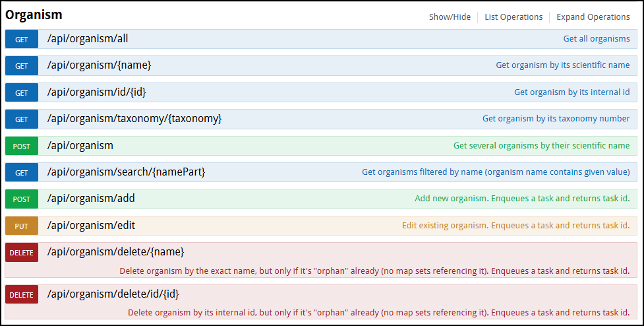This screenshot has width=644, height=326.
Task: Expand the /api/organism/id/{id} endpoint path
Action: tap(96, 92)
